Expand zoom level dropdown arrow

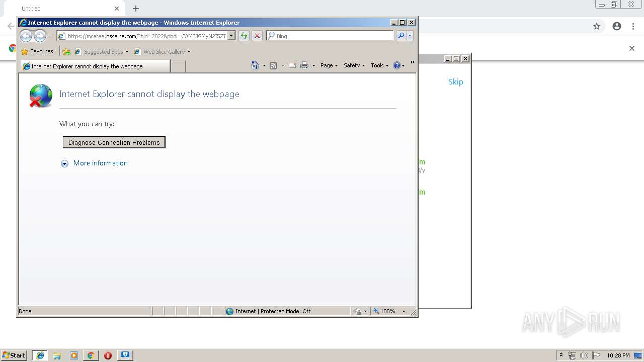404,311
